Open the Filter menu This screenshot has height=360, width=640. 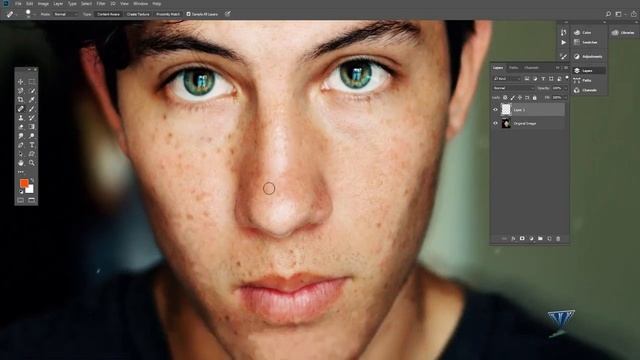[x=101, y=4]
